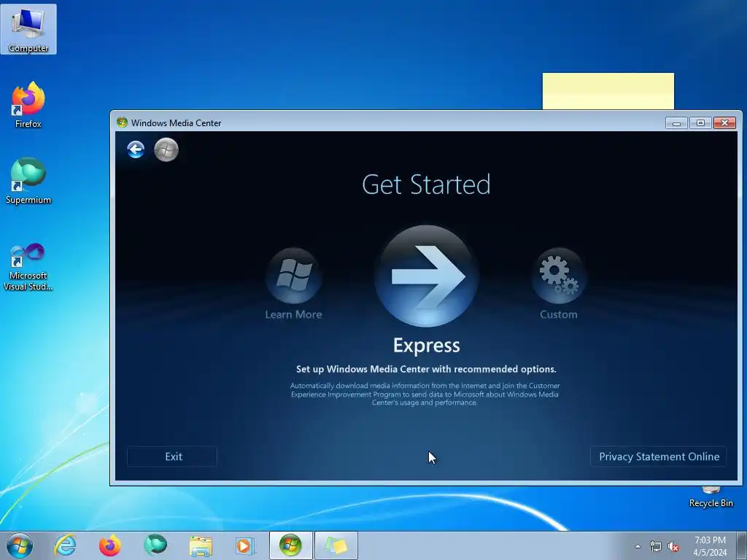Open the network tray icon
Image resolution: width=747 pixels, height=560 pixels.
pos(656,546)
